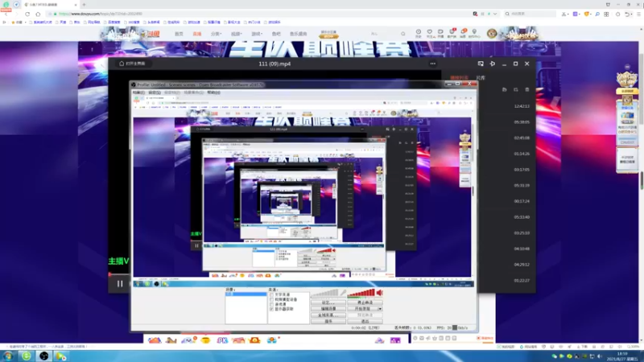Mute the OBS desktop speaker icon

379,293
